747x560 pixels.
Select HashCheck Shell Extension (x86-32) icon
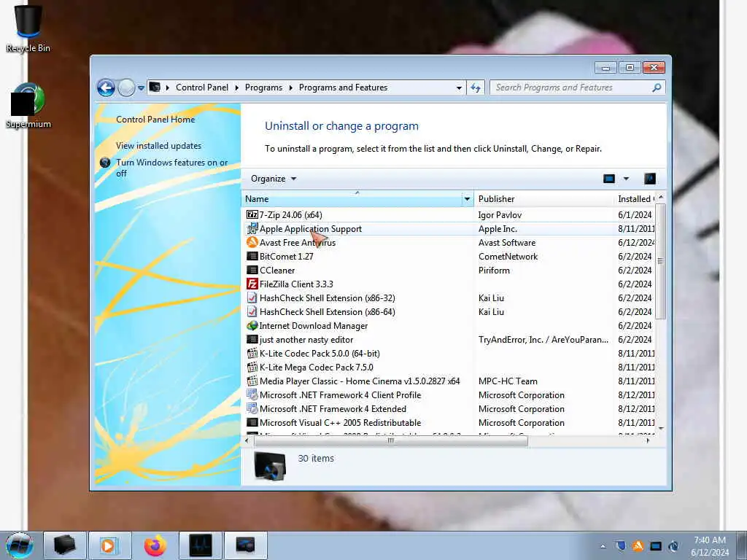click(x=252, y=298)
